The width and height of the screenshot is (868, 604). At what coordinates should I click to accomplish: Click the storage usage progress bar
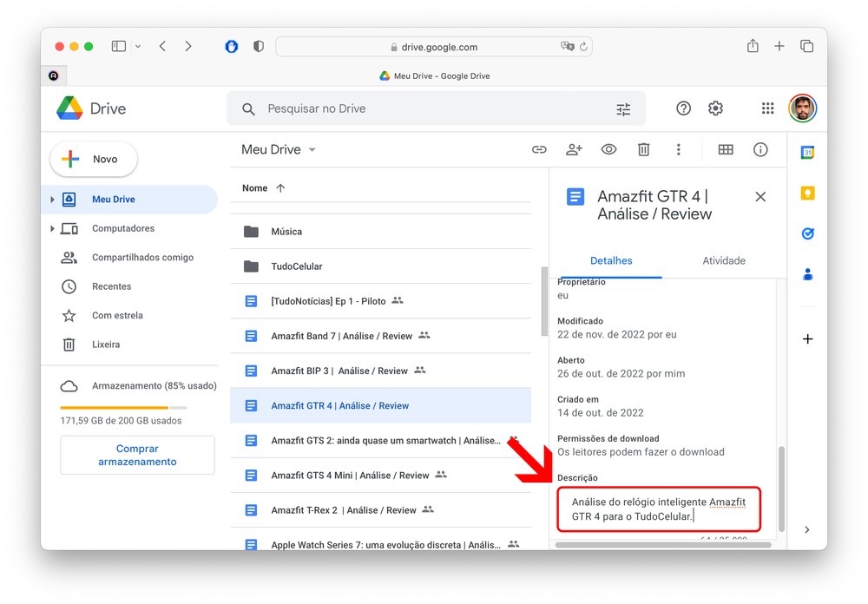coord(123,408)
